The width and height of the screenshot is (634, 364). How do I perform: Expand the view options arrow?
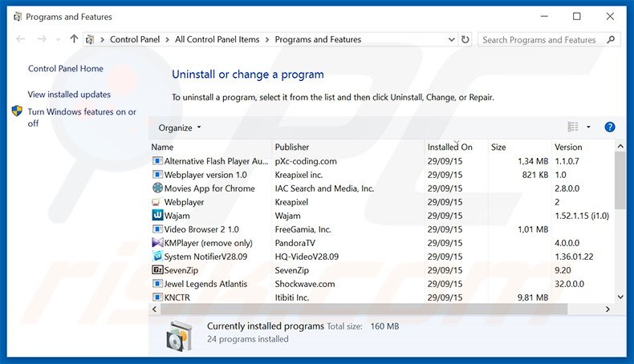tap(588, 127)
